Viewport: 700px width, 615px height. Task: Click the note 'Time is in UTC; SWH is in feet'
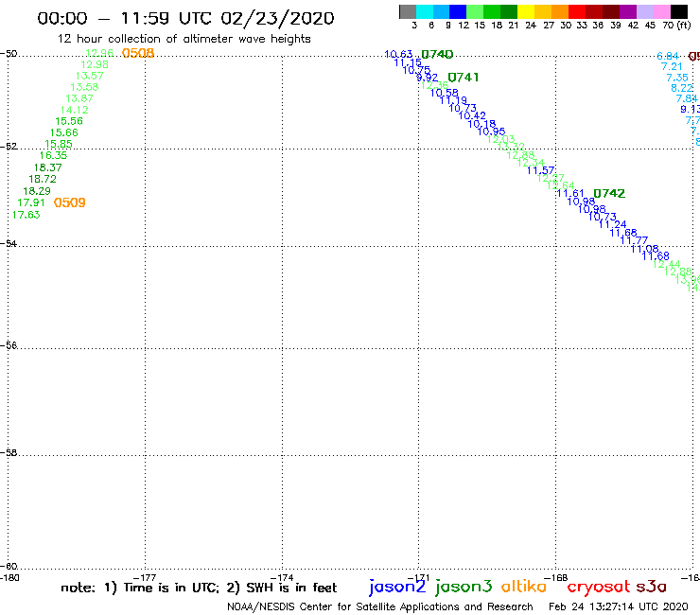point(199,588)
